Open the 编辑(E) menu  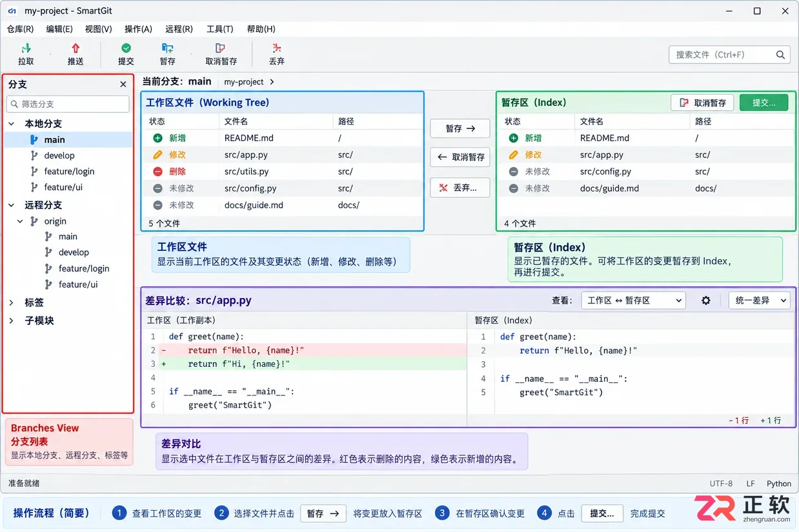click(59, 29)
